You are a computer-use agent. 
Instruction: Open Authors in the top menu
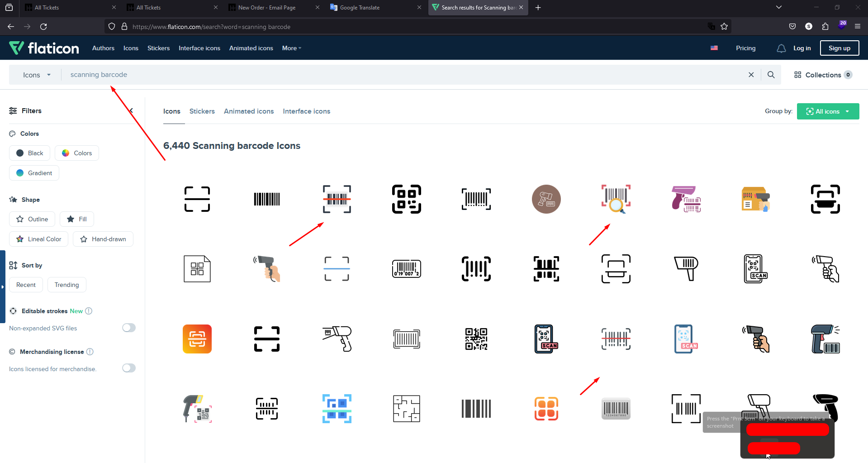(x=103, y=48)
